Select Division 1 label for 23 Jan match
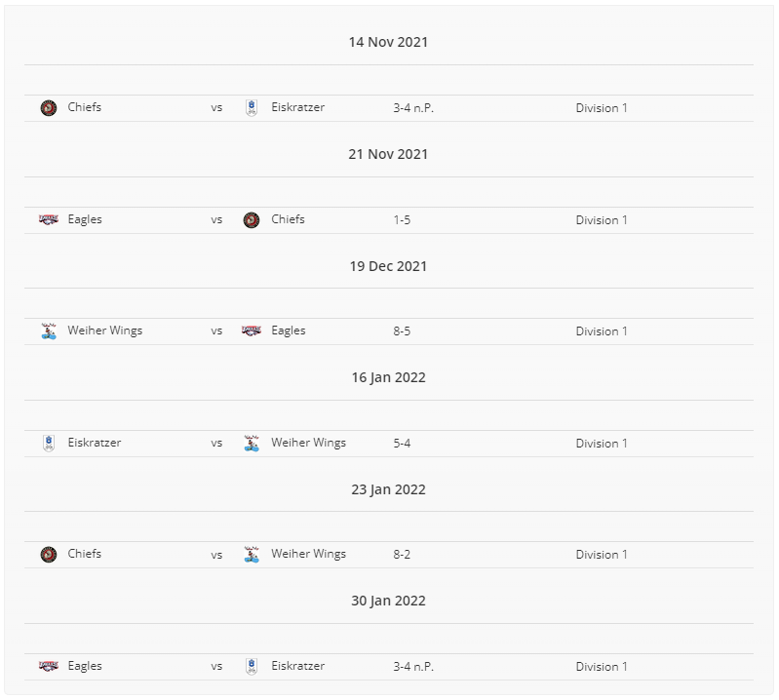The image size is (779, 700). click(x=602, y=555)
